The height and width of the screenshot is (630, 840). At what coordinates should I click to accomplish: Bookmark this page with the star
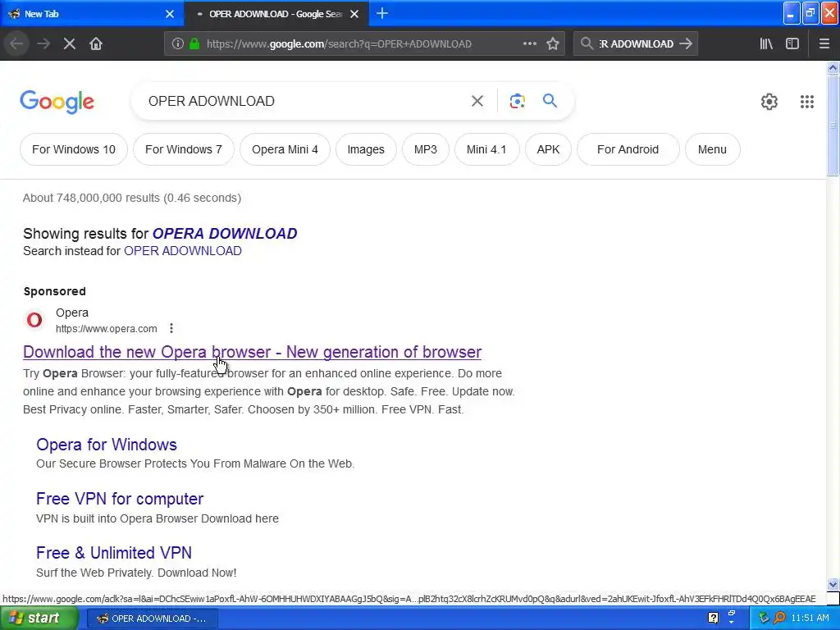[x=553, y=44]
